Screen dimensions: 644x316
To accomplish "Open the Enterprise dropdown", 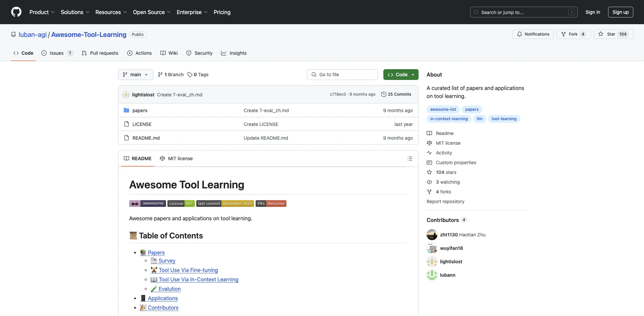I will click(192, 12).
